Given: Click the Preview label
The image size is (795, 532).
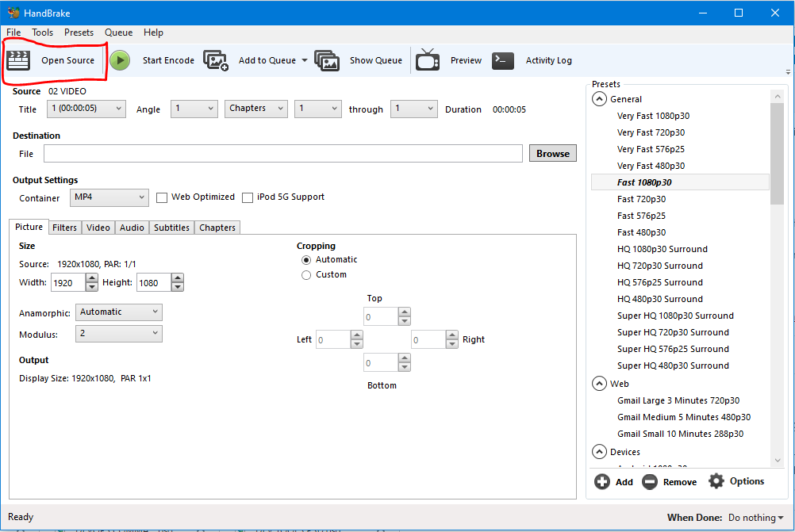Looking at the screenshot, I should point(466,60).
